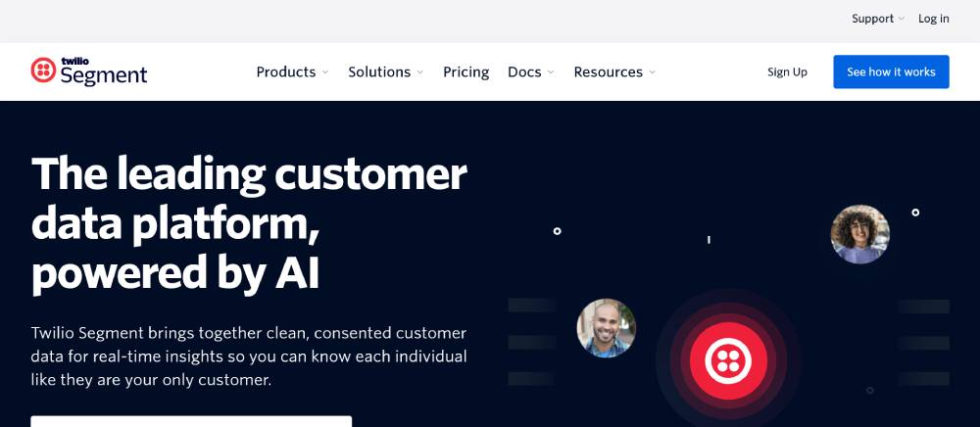Click the Twilio Segment logo
Image resolution: width=980 pixels, height=427 pixels.
89,71
